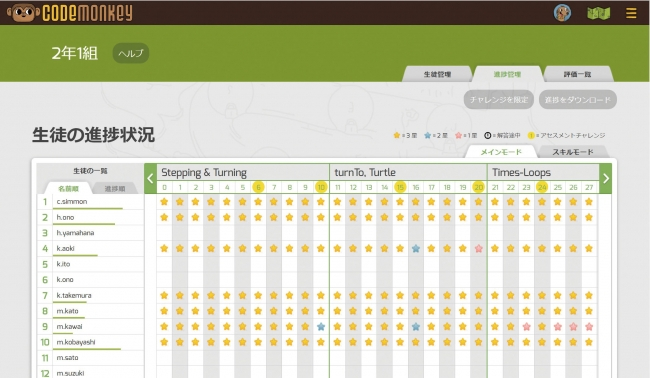Click the pink star for k.aoki challenge 20
Viewport: 650px width, 378px height.
[x=478, y=249]
